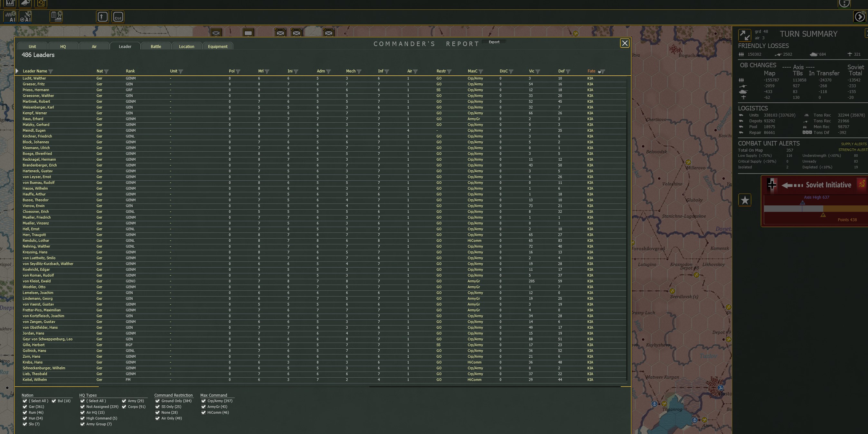
Task: Click the Export button
Action: (494, 42)
